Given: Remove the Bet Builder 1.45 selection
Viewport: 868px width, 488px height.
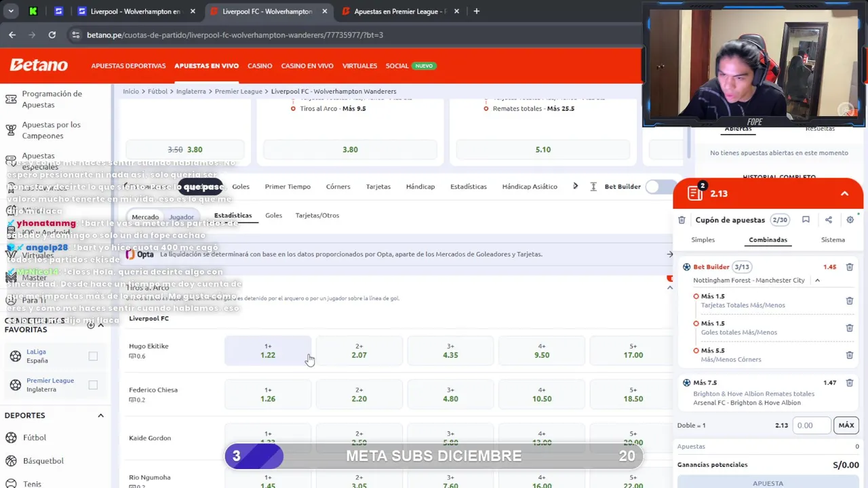Looking at the screenshot, I should [849, 267].
